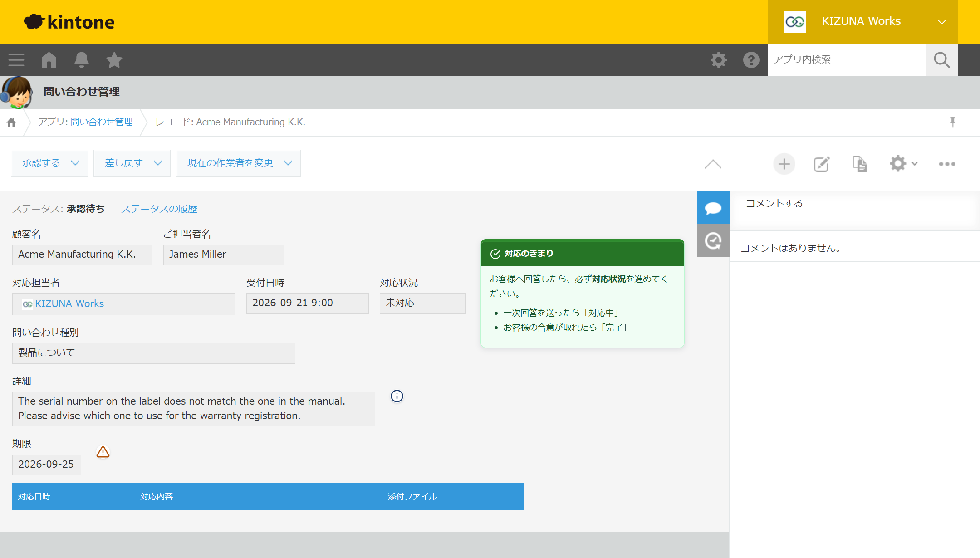980x558 pixels.
Task: Open bookmarks with the star icon
Action: point(114,60)
